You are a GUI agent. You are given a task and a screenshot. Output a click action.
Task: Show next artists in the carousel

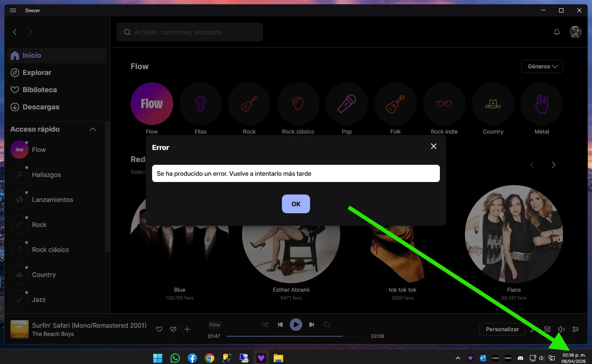point(553,165)
